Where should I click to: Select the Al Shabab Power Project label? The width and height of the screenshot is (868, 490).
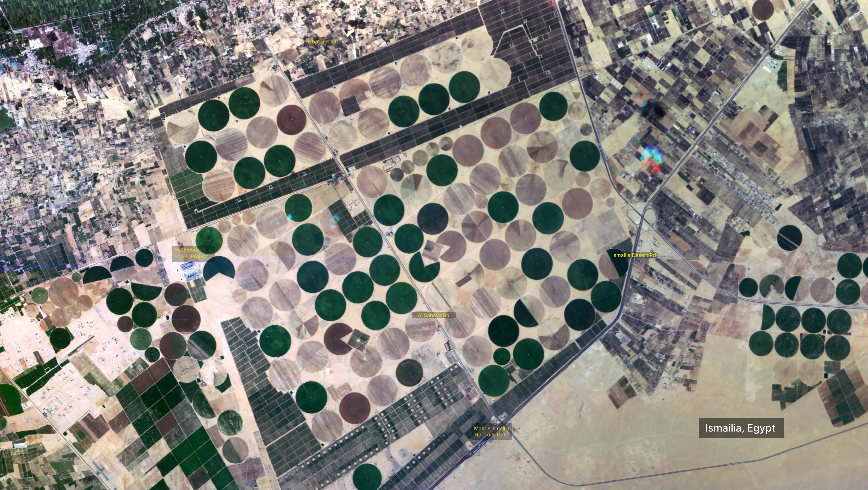(191, 253)
